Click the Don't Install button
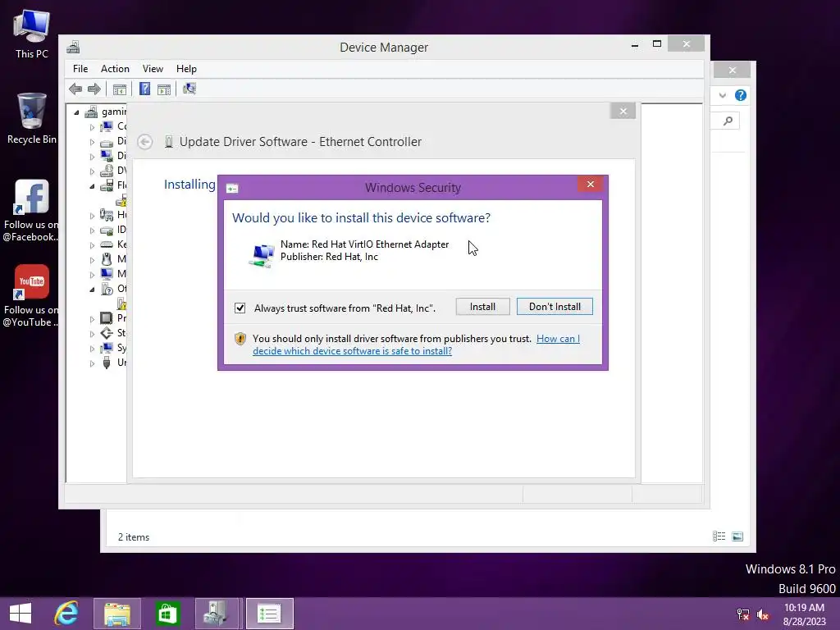Viewport: 840px width, 630px height. [555, 307]
